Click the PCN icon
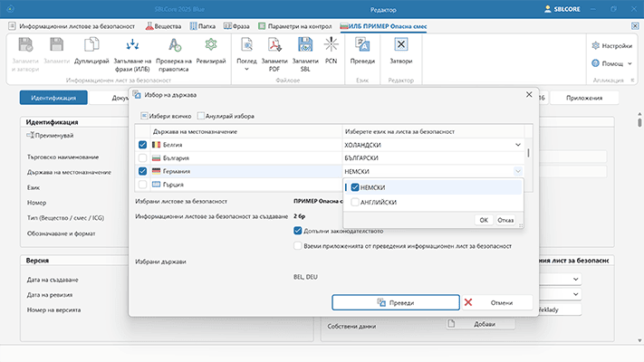 [331, 44]
